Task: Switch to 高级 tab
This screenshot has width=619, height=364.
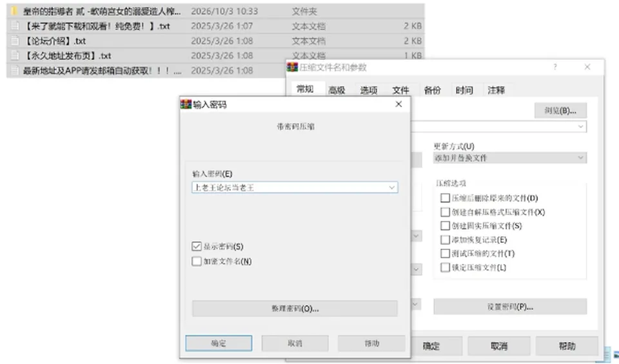Action: click(x=337, y=90)
